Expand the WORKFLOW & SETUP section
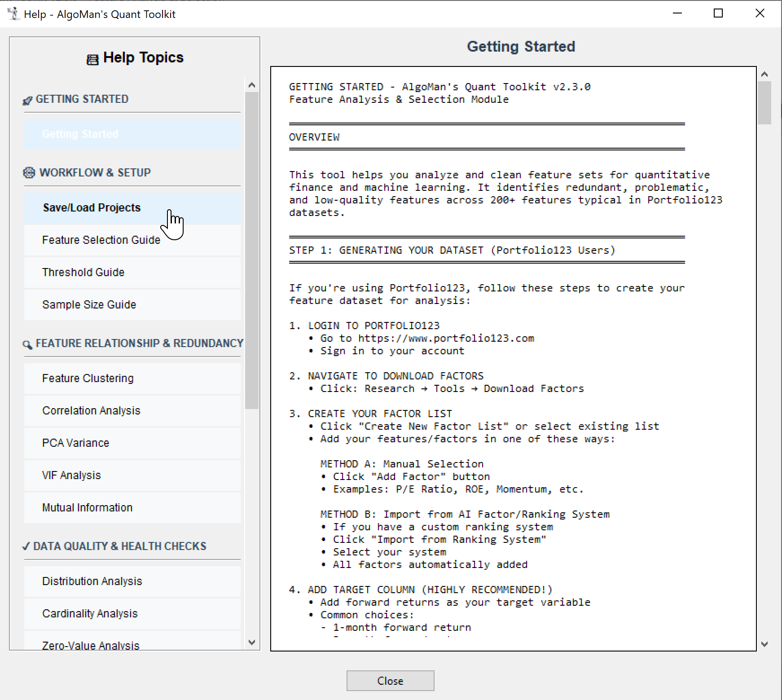This screenshot has width=782, height=700. tap(95, 173)
